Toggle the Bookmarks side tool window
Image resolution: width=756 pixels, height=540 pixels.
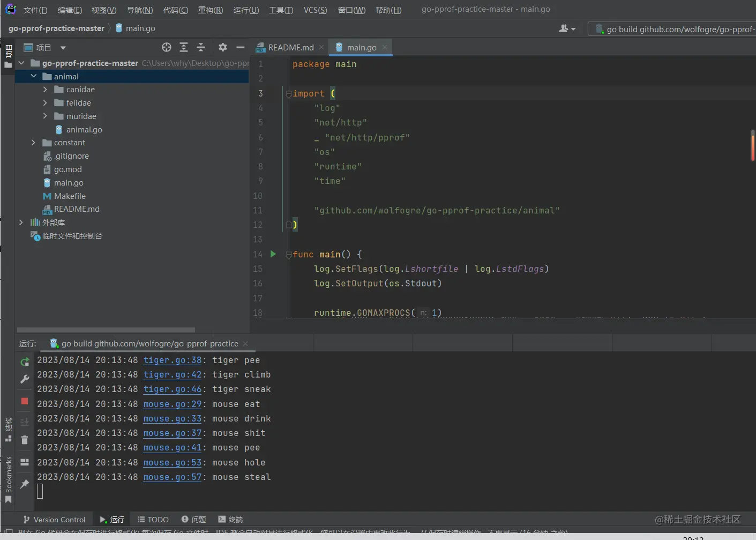(x=8, y=480)
